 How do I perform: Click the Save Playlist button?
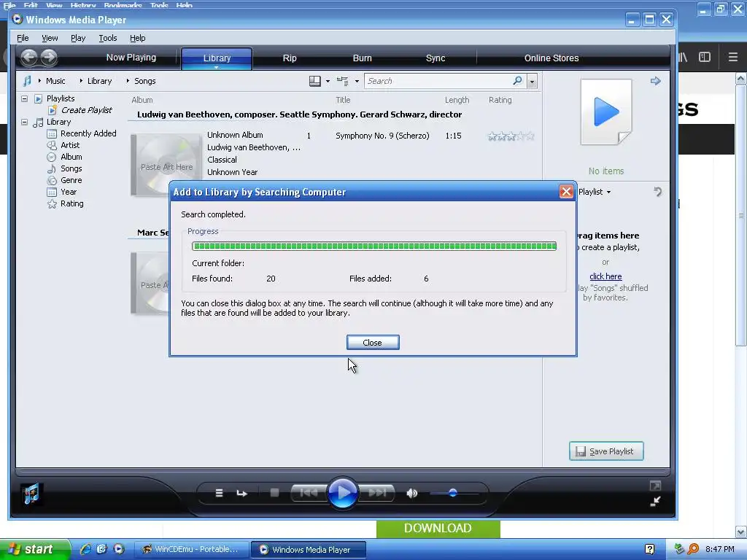(x=606, y=451)
